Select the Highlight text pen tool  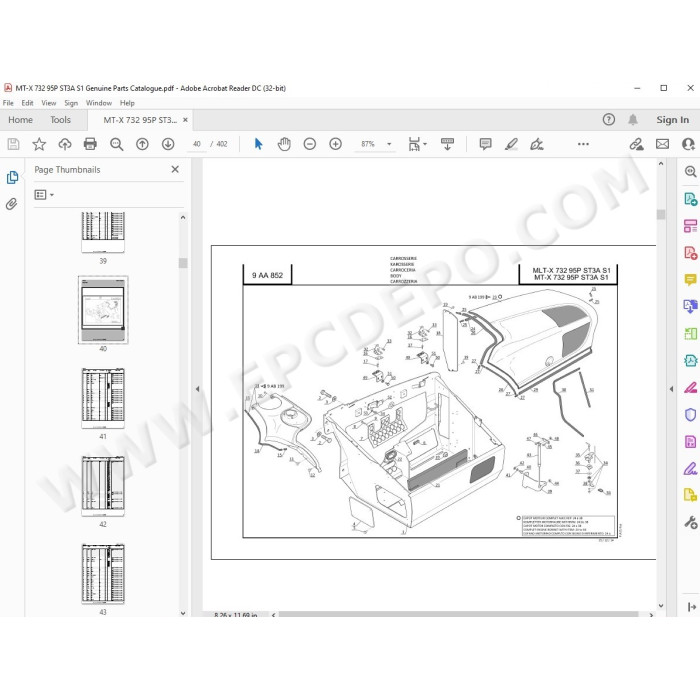511,144
